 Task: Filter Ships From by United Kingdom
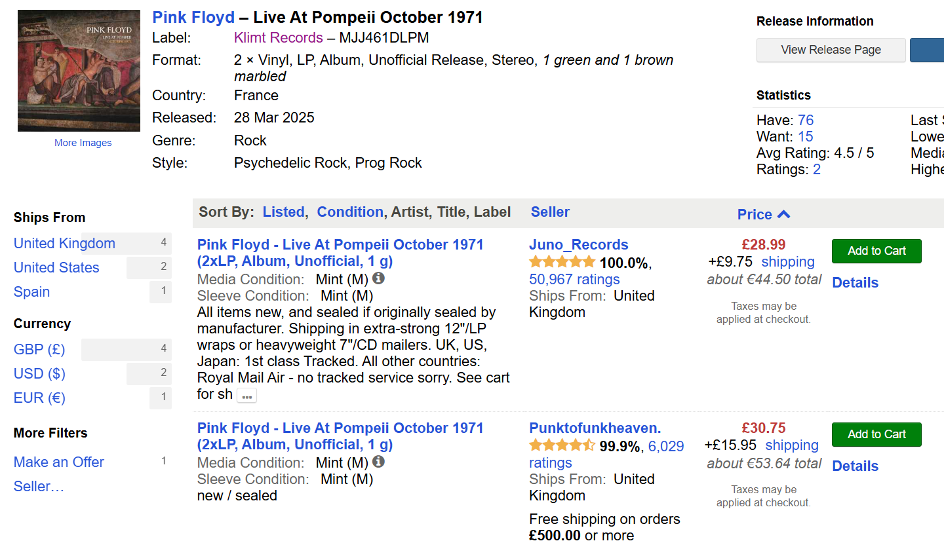64,243
